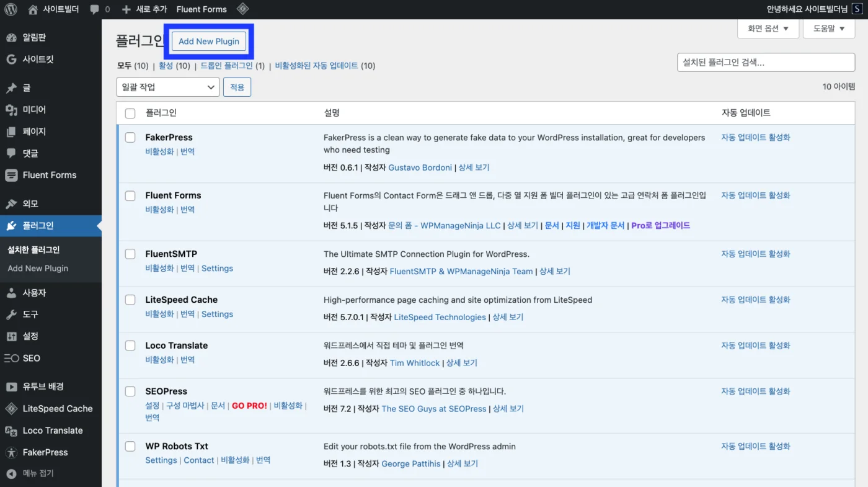Click the 설치된 플러그인 검색 search field
The image size is (868, 487).
pyautogui.click(x=766, y=63)
